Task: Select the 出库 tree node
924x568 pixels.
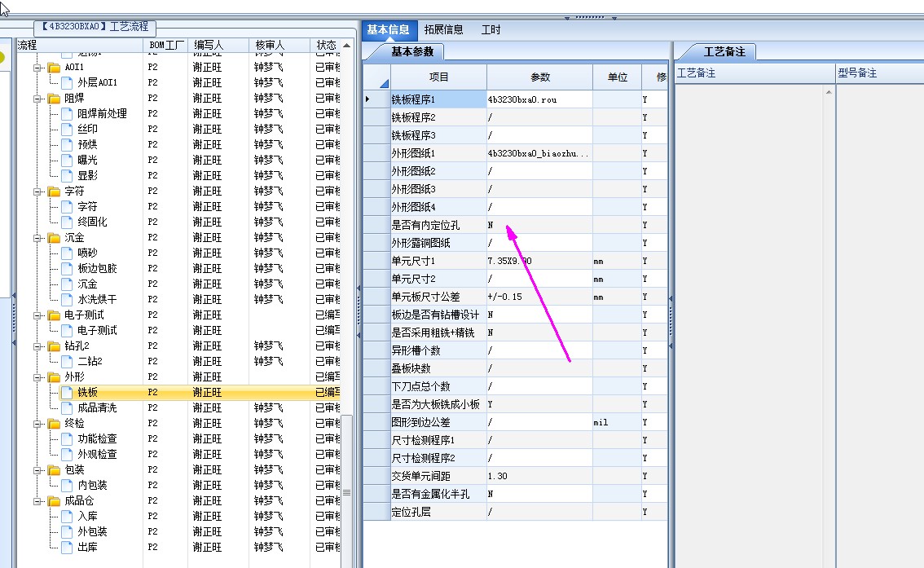Action: 87,548
